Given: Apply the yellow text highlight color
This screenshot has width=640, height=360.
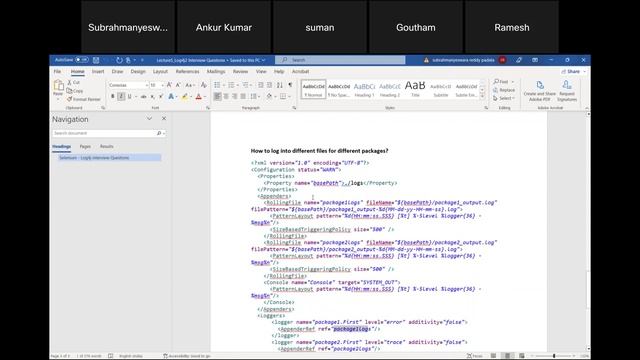Looking at the screenshot, I should pyautogui.click(x=184, y=97).
